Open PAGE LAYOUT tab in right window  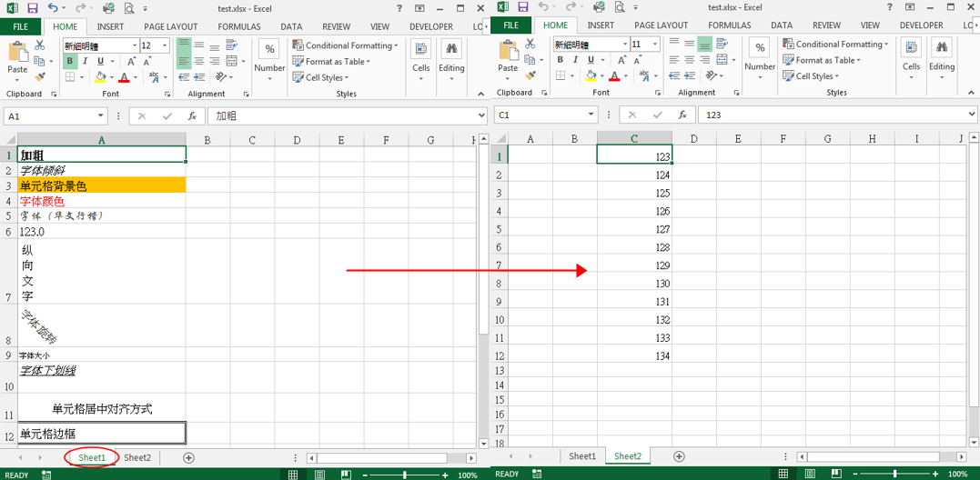point(661,25)
